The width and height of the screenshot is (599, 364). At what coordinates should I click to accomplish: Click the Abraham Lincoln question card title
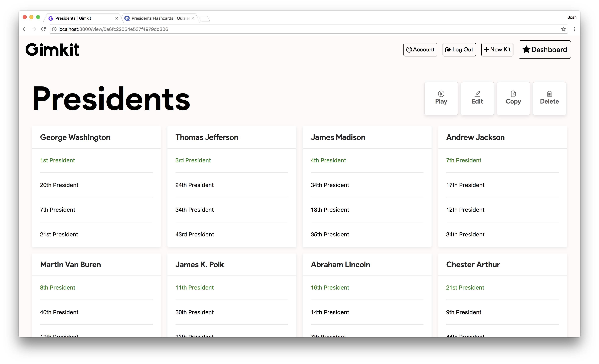coord(340,264)
